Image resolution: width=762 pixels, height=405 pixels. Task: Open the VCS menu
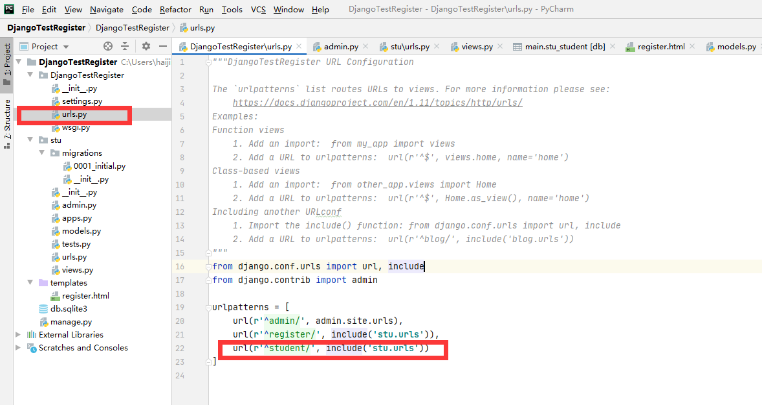(258, 9)
